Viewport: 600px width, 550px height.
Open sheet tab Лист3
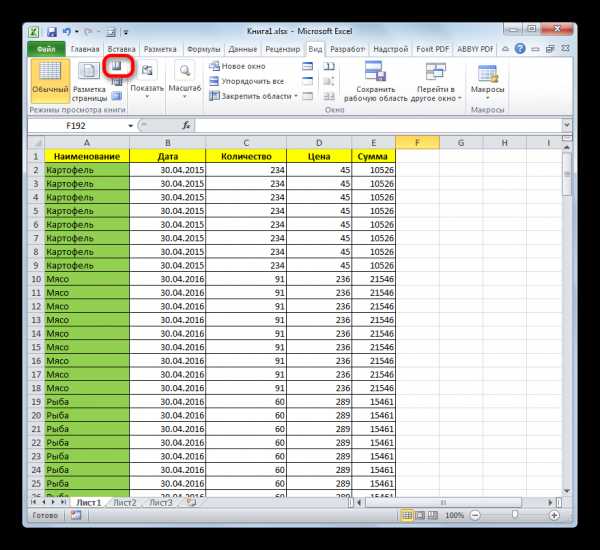(160, 503)
